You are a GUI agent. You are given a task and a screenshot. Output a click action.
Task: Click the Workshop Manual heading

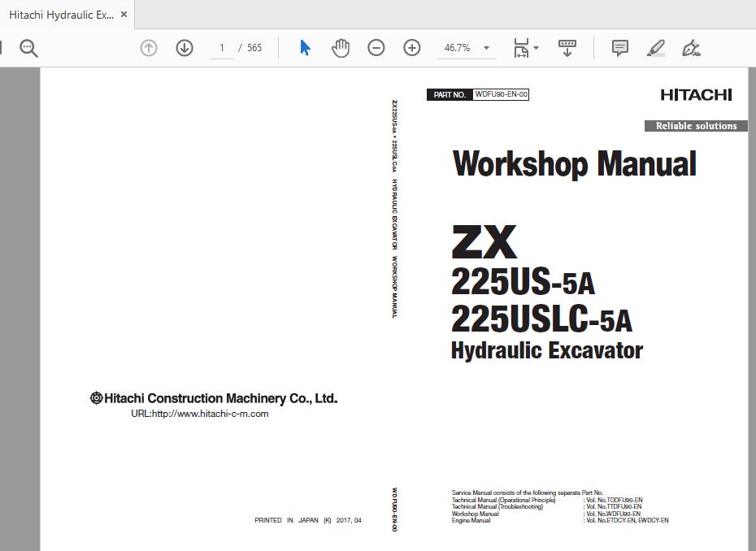(574, 164)
